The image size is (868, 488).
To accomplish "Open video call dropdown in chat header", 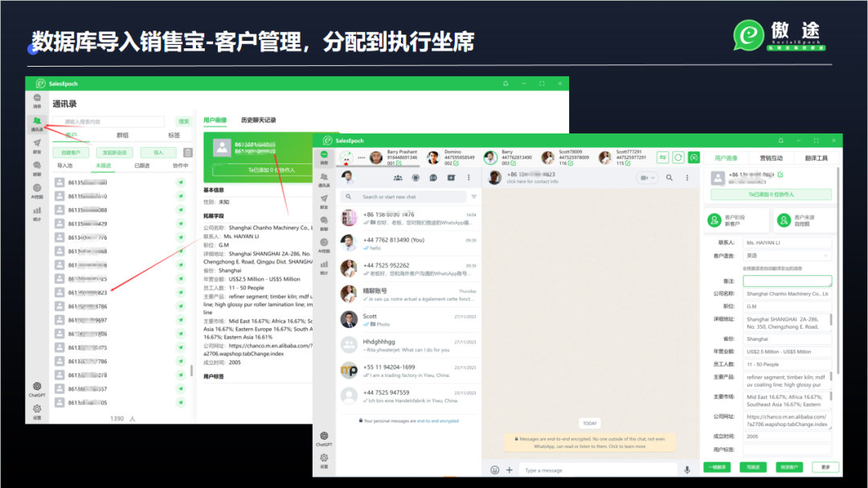I will [647, 178].
